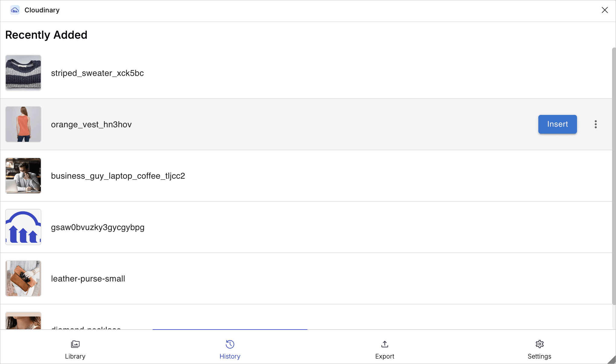Select the Cloudinary logo asset thumbnail
Image resolution: width=616 pixels, height=364 pixels.
[23, 227]
